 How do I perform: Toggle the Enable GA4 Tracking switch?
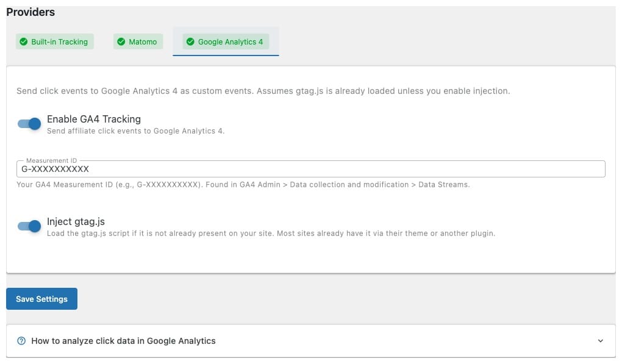(29, 124)
